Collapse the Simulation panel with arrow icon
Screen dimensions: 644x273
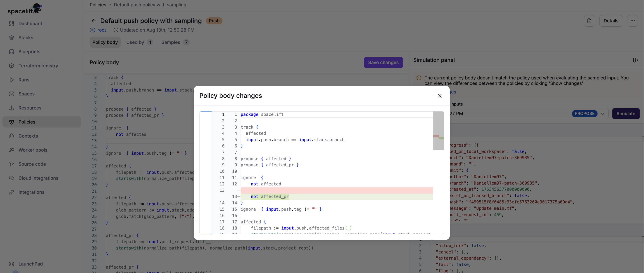pyautogui.click(x=635, y=60)
